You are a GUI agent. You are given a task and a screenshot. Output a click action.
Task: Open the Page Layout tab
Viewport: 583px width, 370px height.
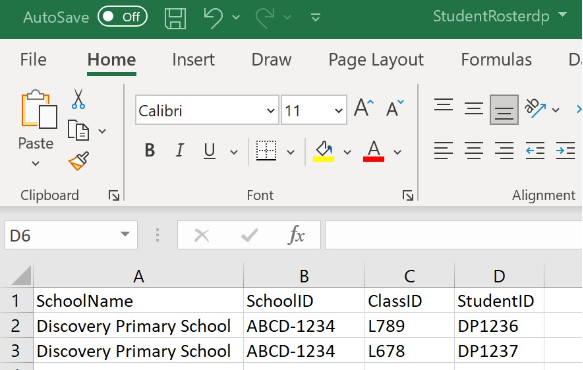[x=376, y=59]
